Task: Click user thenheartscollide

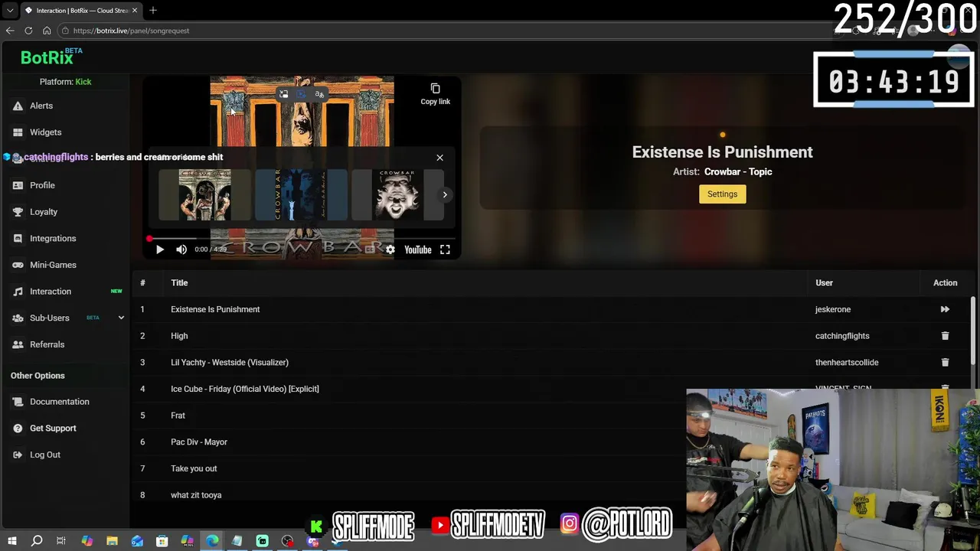Action: tap(847, 363)
